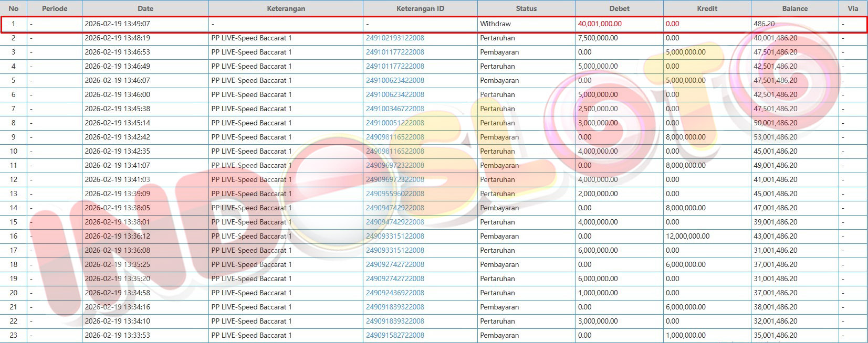Open Keterangan ID link 249100346722008
Screen dimensions: 868x343
coord(395,109)
